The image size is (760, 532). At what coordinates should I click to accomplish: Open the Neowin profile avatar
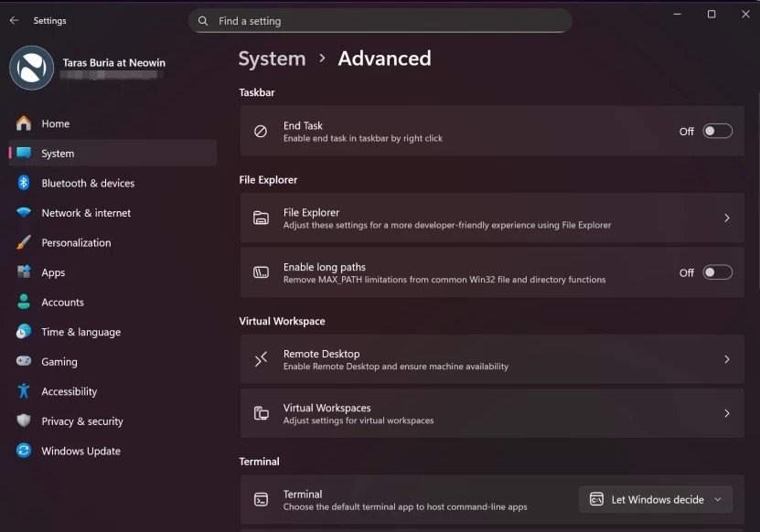coord(31,68)
